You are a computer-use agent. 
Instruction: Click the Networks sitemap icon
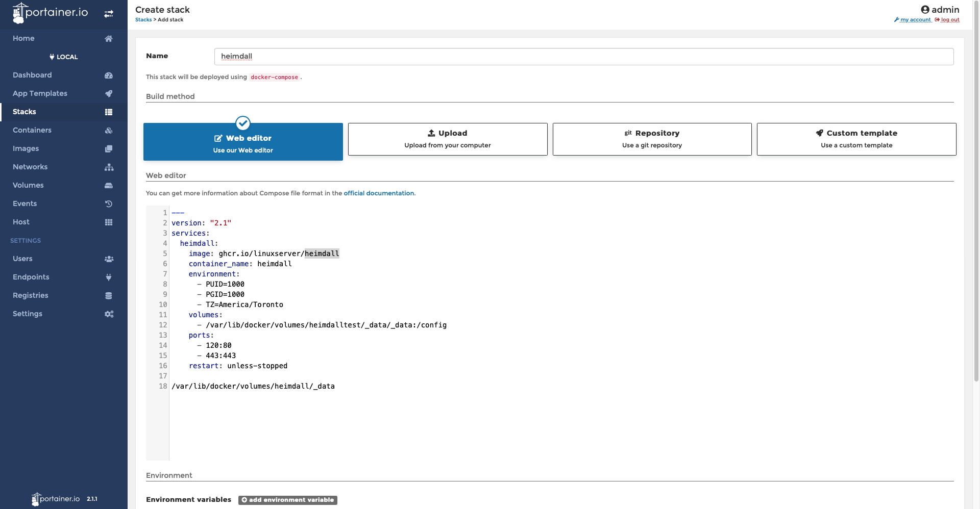[x=109, y=167]
